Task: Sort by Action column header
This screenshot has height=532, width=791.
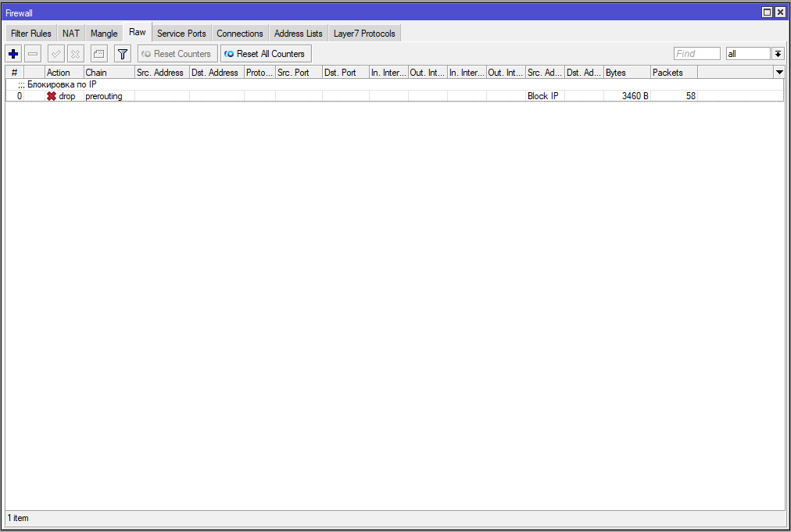Action: click(64, 73)
